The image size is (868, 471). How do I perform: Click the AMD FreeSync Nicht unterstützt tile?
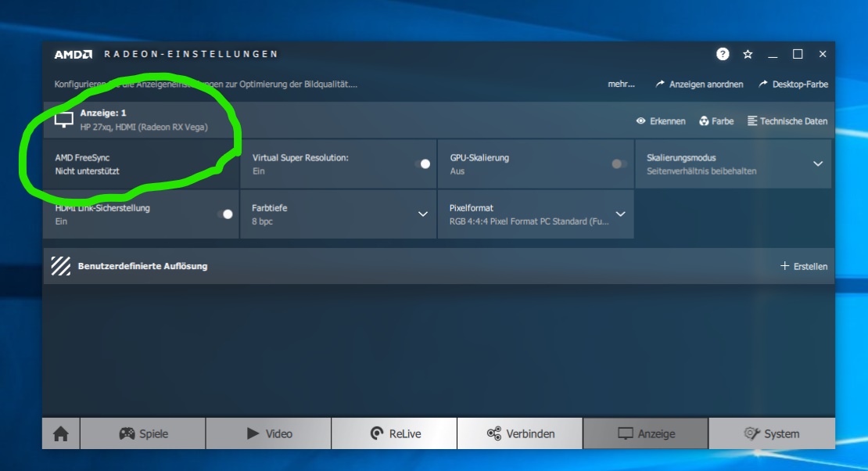pyautogui.click(x=141, y=164)
